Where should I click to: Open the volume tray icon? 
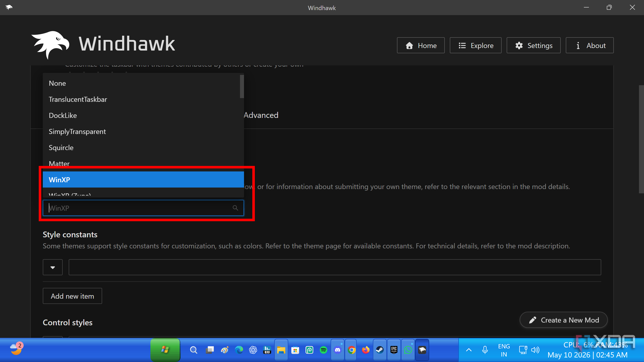tap(535, 350)
